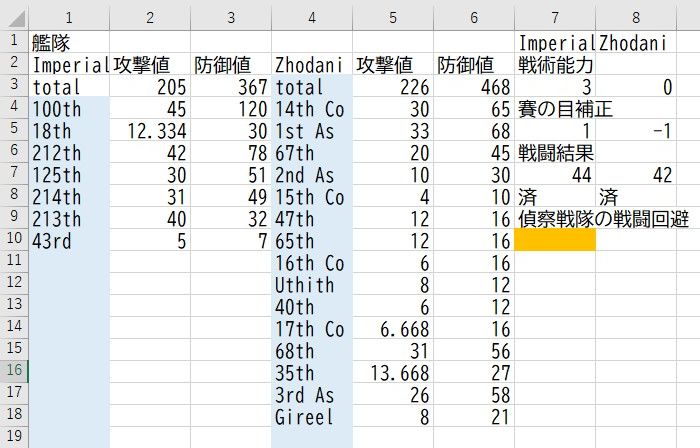Select the 213th attack value 40
This screenshot has width=700, height=448.
click(x=150, y=218)
